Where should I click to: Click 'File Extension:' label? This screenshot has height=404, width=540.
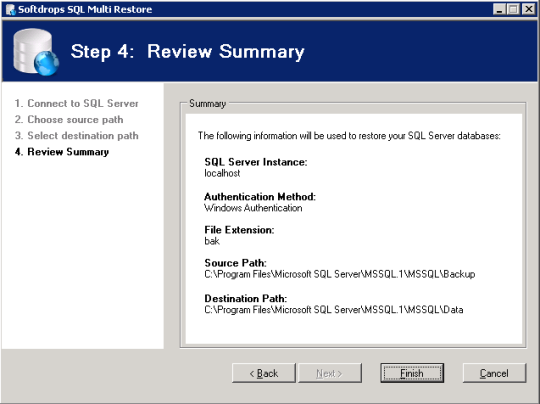click(x=239, y=230)
